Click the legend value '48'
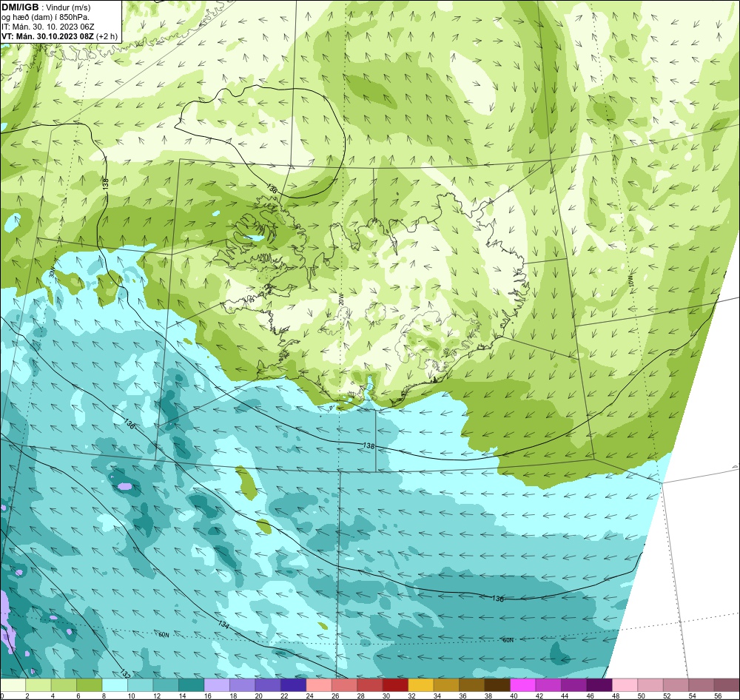 616,696
